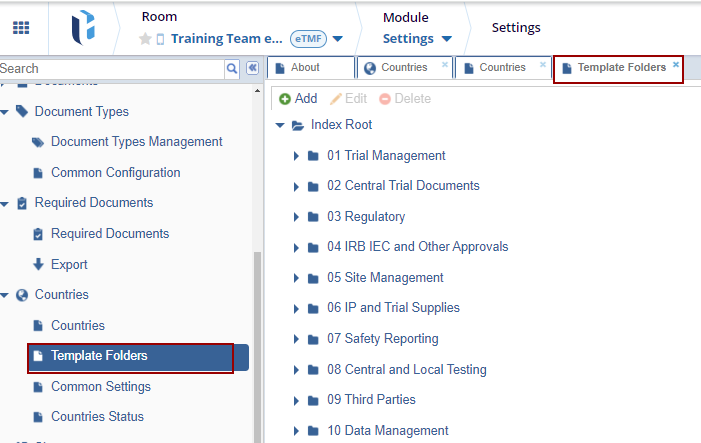Click the sidebar vertical scrollbar
The height and width of the screenshot is (443, 701).
tap(258, 340)
